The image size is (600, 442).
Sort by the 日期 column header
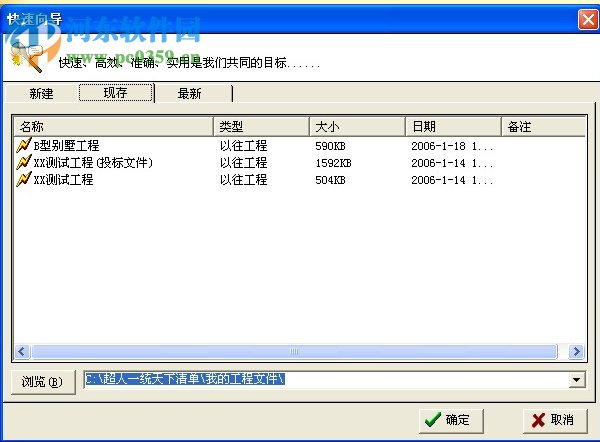pos(453,127)
